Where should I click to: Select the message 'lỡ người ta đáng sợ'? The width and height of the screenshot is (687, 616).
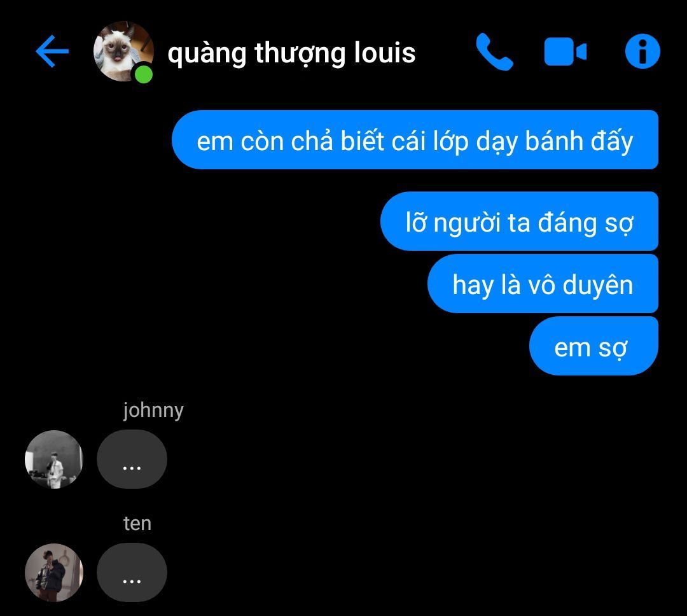point(519,221)
